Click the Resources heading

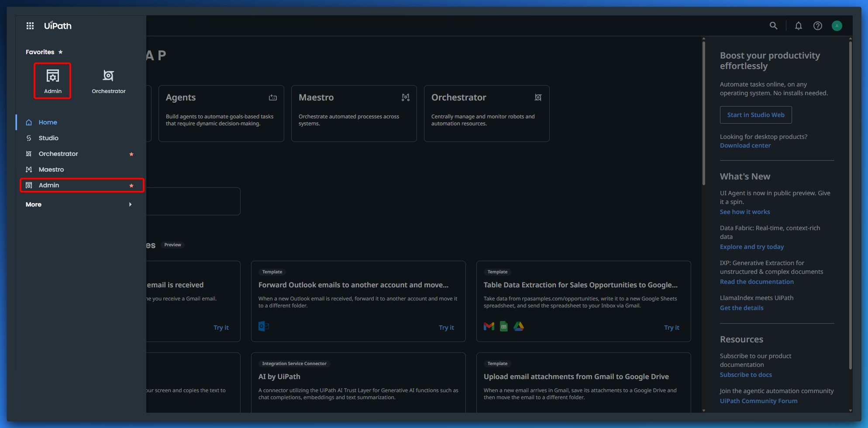coord(741,339)
